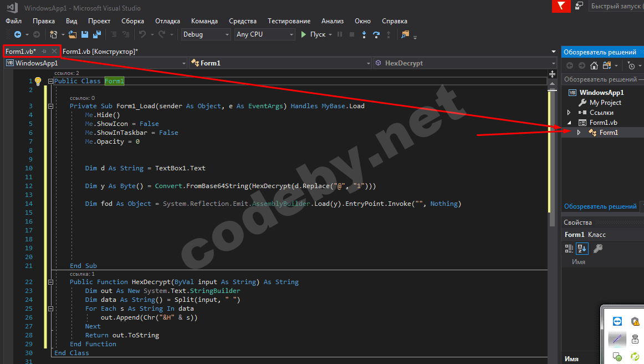The height and width of the screenshot is (364, 644).
Task: Expand the Ссылки node in solution tree
Action: [569, 113]
